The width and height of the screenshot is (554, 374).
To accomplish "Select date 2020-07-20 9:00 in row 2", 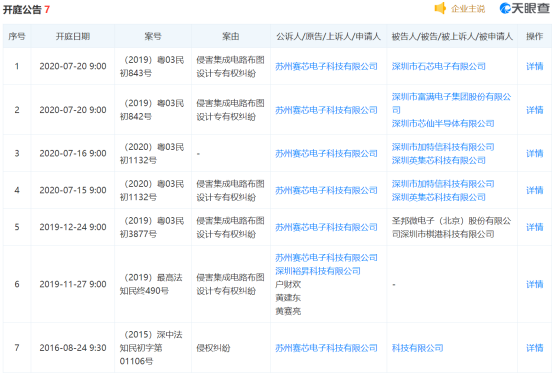I will [73, 110].
